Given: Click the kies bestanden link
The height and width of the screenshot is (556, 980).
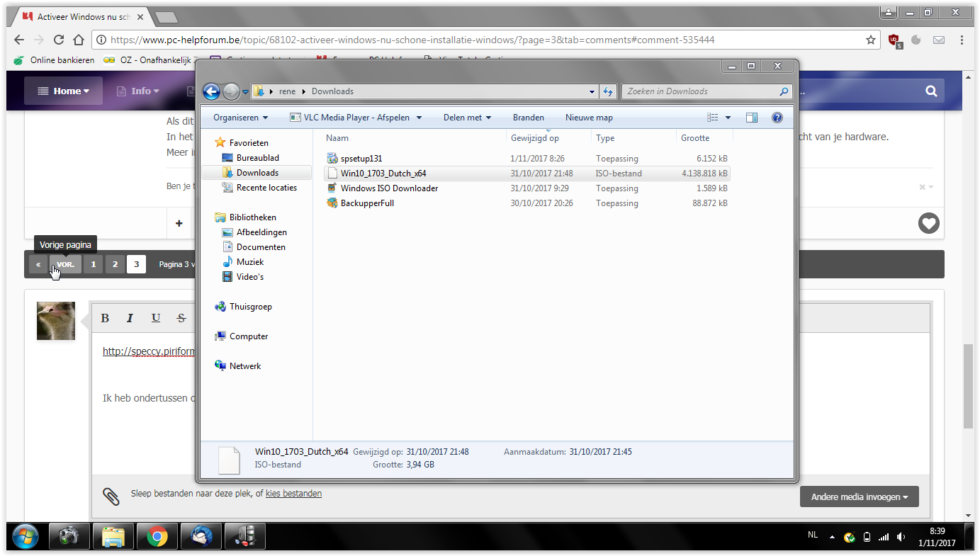Looking at the screenshot, I should (x=293, y=494).
